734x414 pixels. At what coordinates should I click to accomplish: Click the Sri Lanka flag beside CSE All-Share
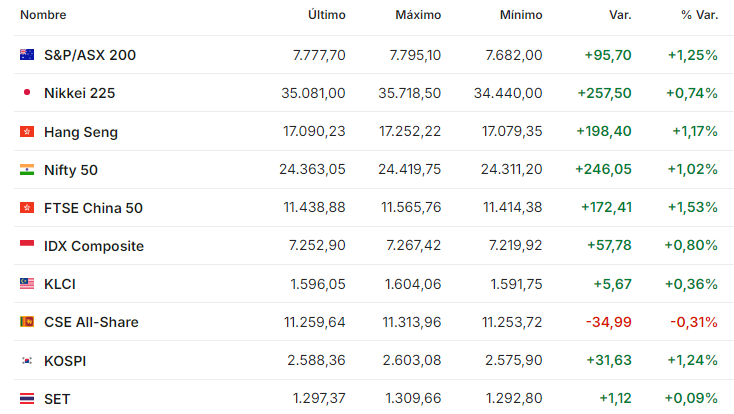(27, 322)
